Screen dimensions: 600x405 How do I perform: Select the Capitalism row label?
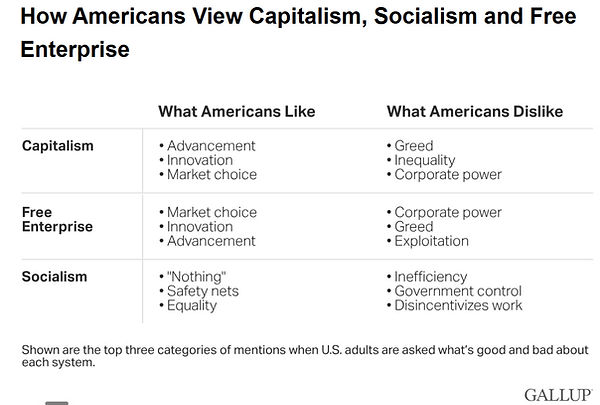pos(58,146)
